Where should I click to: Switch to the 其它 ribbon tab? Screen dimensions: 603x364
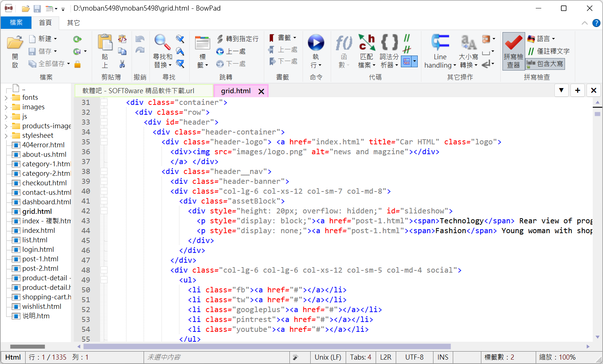click(x=73, y=23)
